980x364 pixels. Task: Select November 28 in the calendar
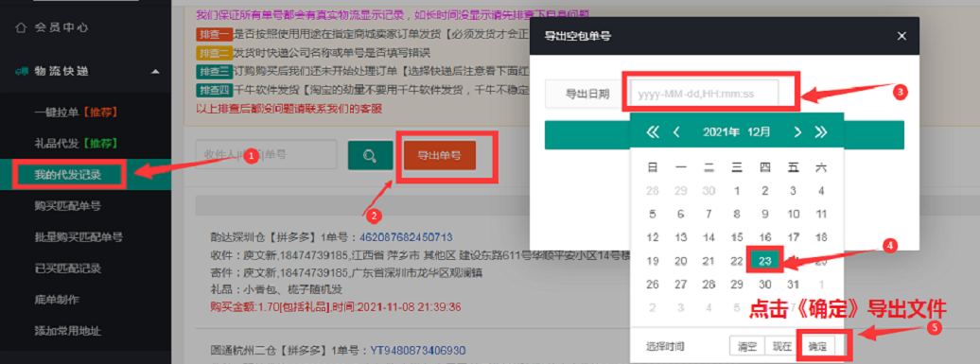pyautogui.click(x=653, y=190)
